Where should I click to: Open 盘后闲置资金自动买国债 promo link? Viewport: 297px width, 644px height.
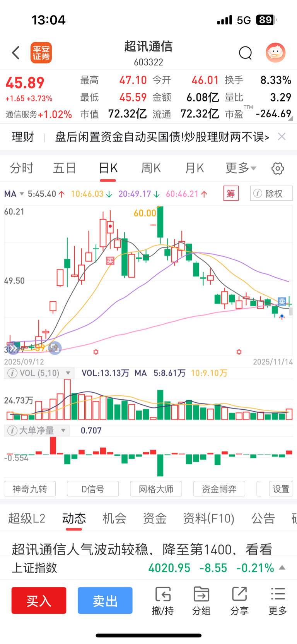pyautogui.click(x=162, y=137)
